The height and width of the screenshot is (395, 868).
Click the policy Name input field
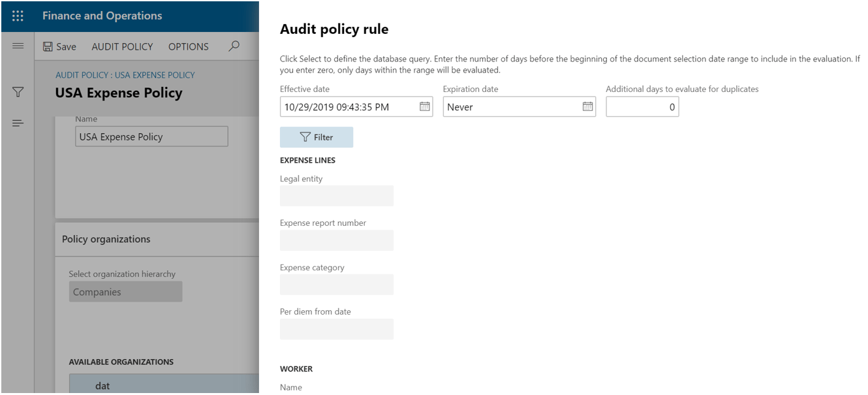[151, 137]
